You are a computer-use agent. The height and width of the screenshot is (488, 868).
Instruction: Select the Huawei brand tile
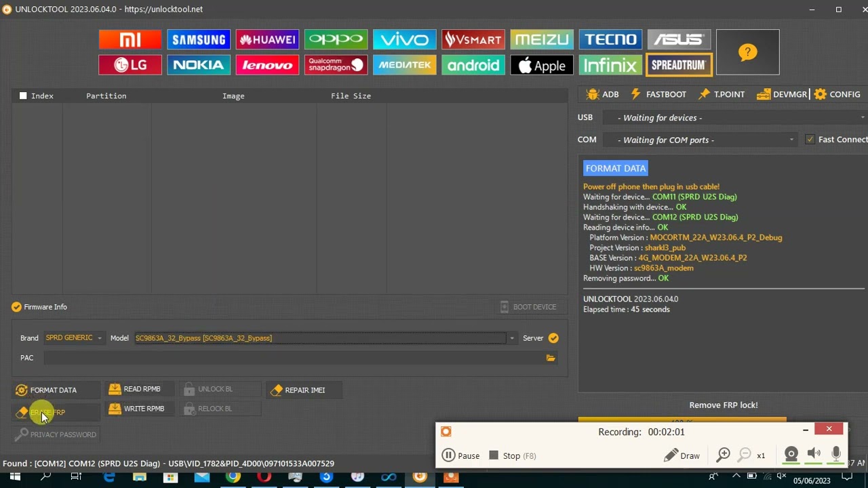(x=267, y=39)
